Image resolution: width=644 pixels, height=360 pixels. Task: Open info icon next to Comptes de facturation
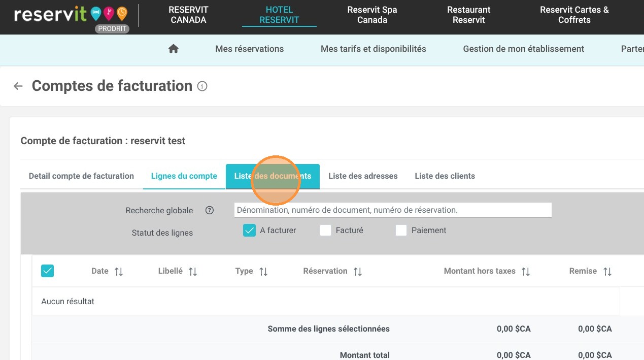click(x=202, y=86)
